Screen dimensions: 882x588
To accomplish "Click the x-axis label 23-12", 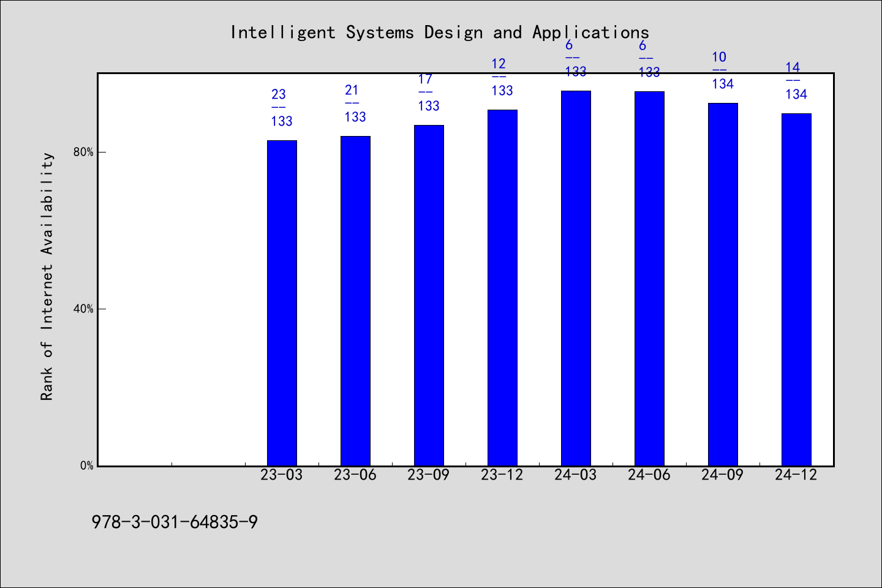I will (502, 475).
